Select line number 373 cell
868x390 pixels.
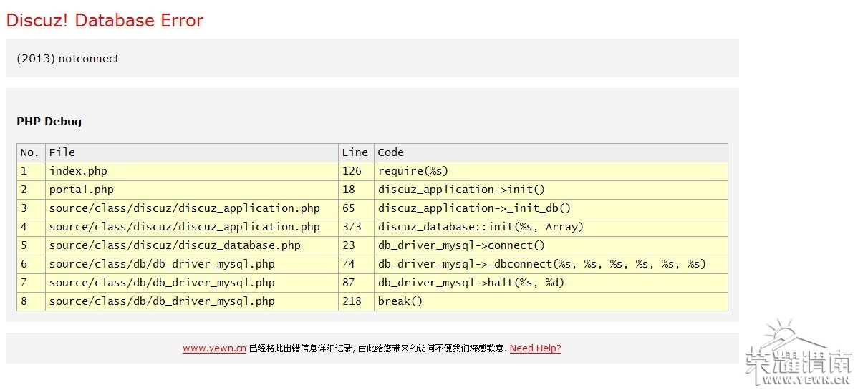[352, 227]
